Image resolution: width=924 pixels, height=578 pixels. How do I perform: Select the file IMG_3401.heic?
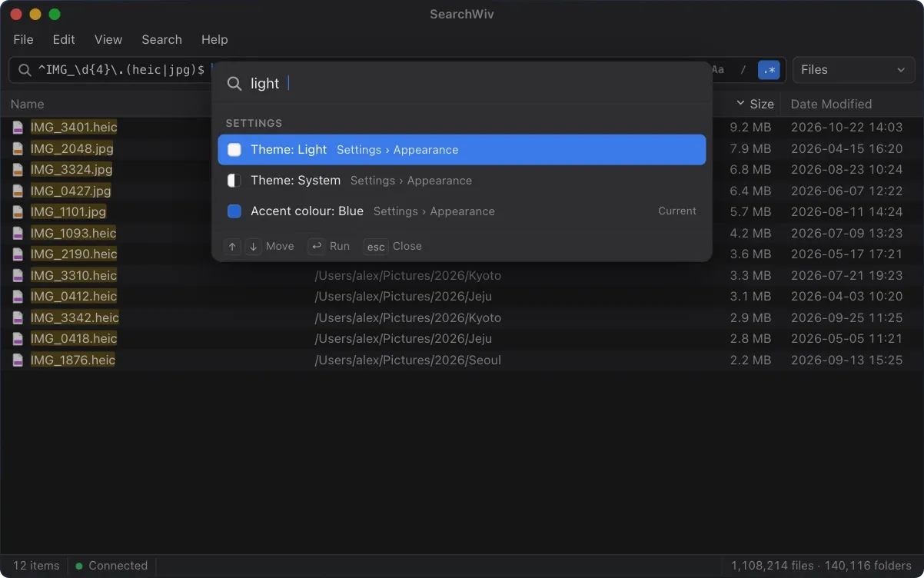[x=74, y=128]
